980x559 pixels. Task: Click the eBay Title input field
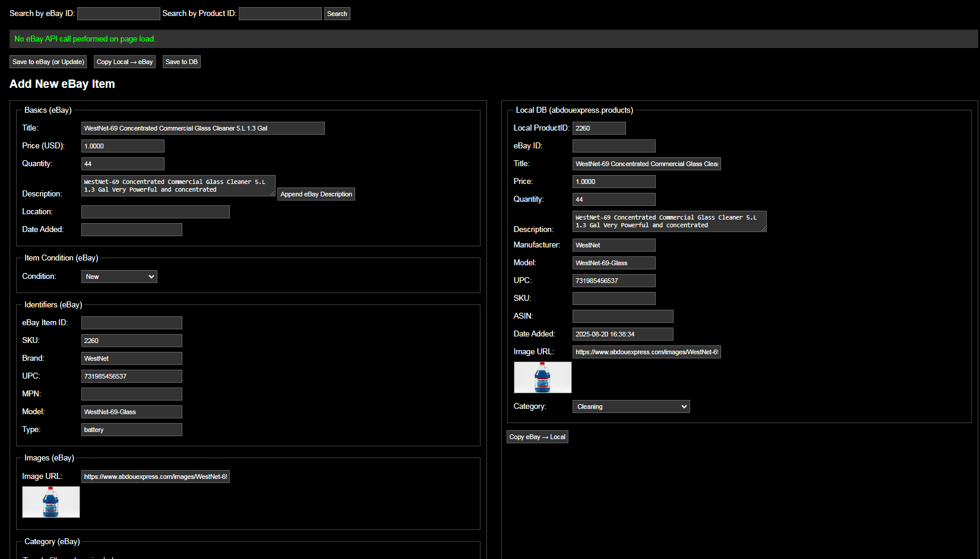203,128
